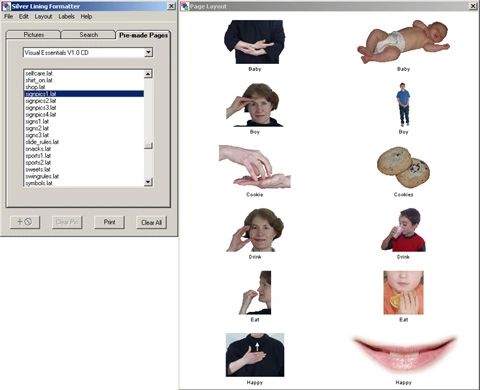Switch to the Search tab

tap(88, 35)
